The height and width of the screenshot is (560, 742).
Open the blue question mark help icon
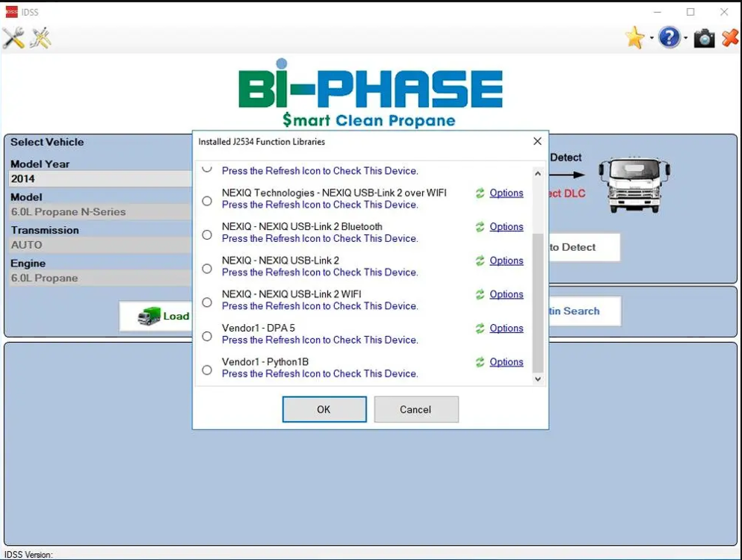point(670,38)
